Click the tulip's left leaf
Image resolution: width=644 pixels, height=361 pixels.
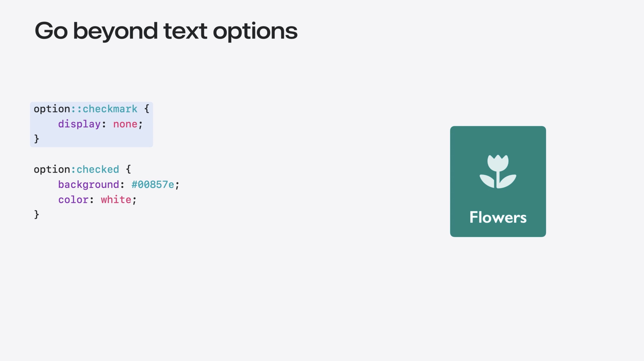point(487,181)
